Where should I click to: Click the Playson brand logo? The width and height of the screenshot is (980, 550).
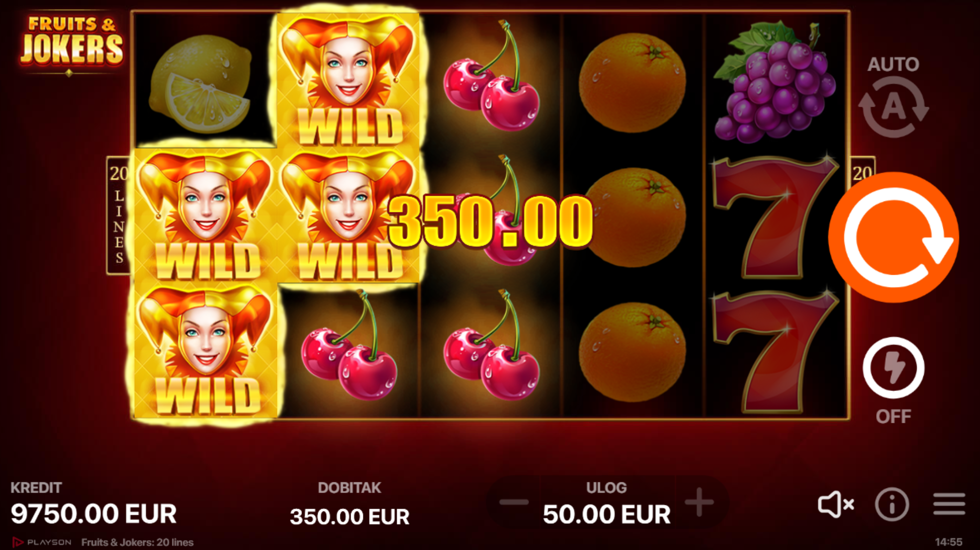pyautogui.click(x=42, y=542)
